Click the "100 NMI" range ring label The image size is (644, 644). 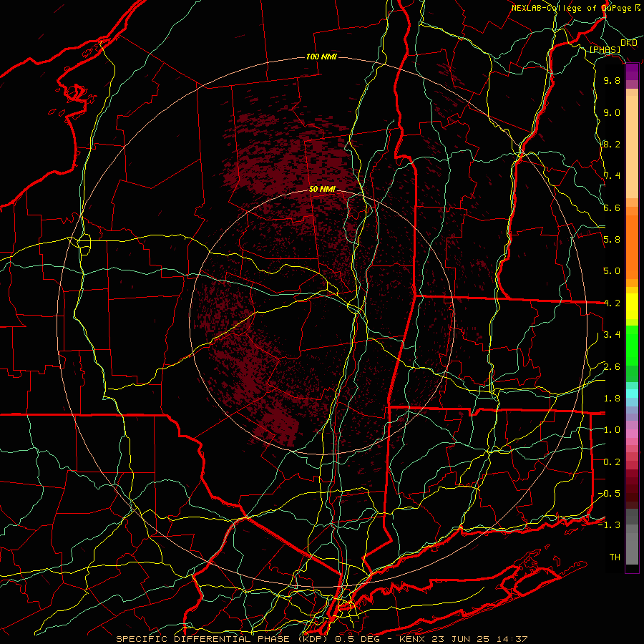pos(321,57)
